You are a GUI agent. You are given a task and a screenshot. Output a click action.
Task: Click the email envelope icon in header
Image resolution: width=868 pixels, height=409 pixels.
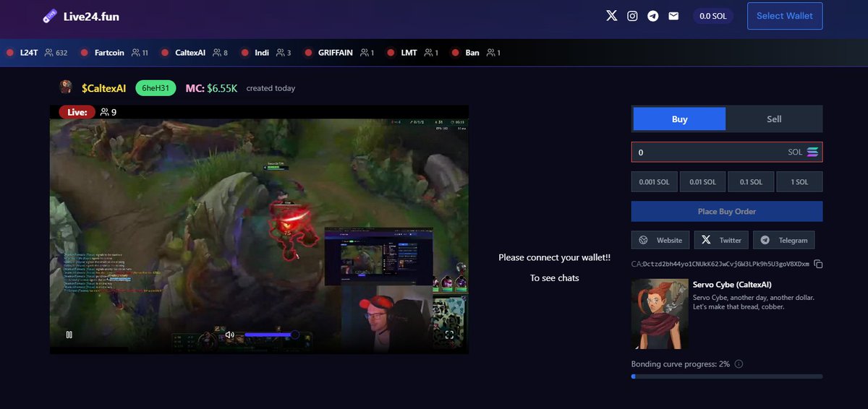[x=673, y=15]
